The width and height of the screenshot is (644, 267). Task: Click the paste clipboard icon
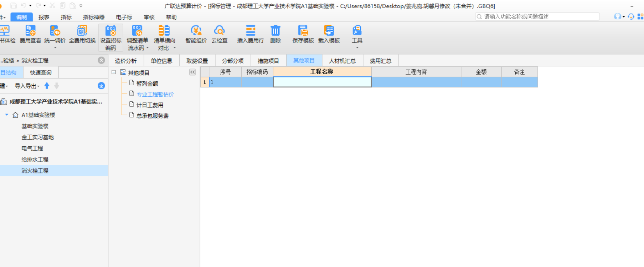pyautogui.click(x=73, y=6)
